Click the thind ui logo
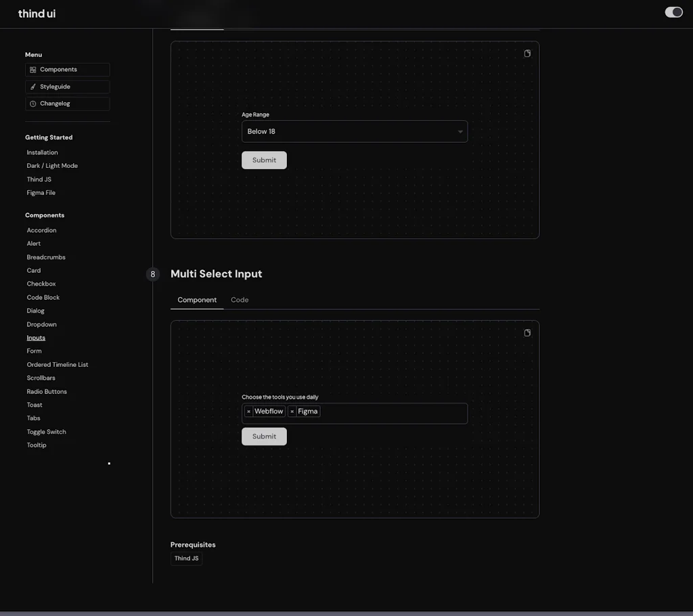Screen dimensions: 693x616 coord(36,13)
